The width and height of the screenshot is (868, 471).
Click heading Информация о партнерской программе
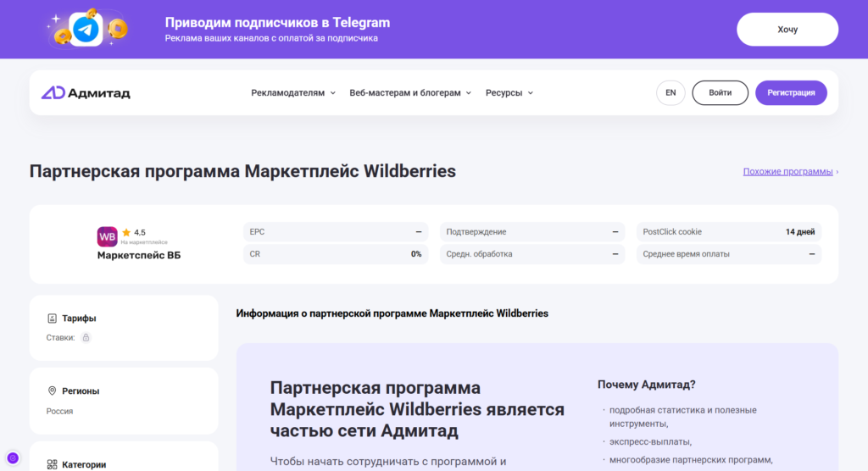(392, 313)
